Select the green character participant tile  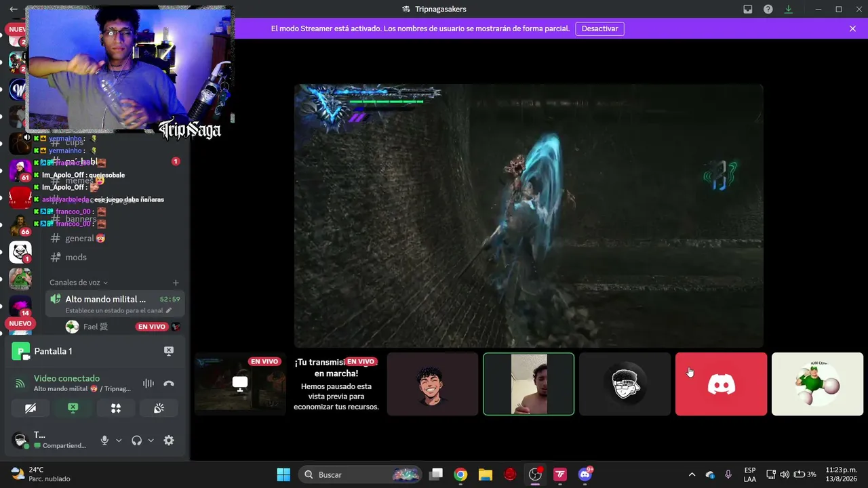tap(818, 384)
